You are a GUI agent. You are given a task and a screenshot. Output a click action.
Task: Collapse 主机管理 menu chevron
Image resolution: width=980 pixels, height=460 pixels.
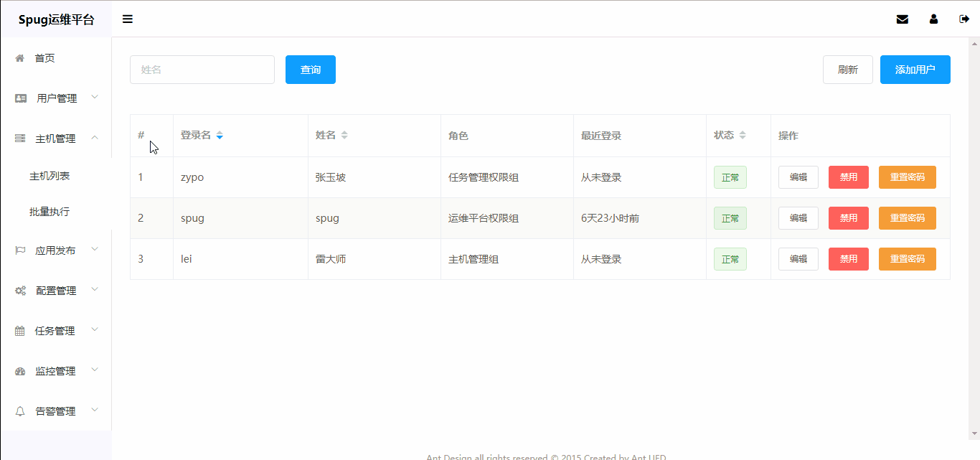click(95, 138)
